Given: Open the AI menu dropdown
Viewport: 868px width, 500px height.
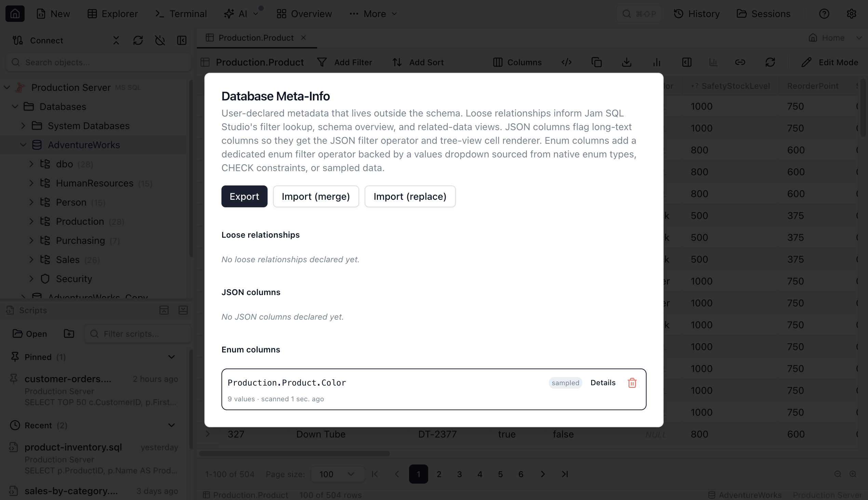Looking at the screenshot, I should [241, 14].
